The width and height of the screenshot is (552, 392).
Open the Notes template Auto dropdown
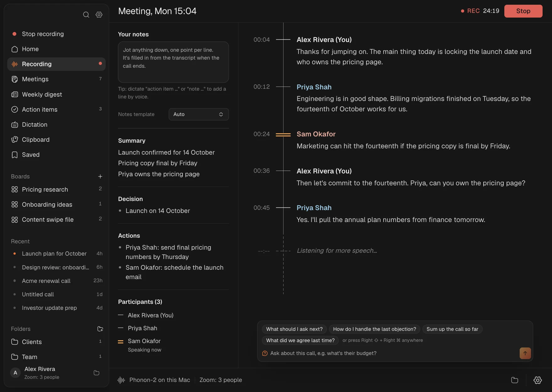coord(199,114)
